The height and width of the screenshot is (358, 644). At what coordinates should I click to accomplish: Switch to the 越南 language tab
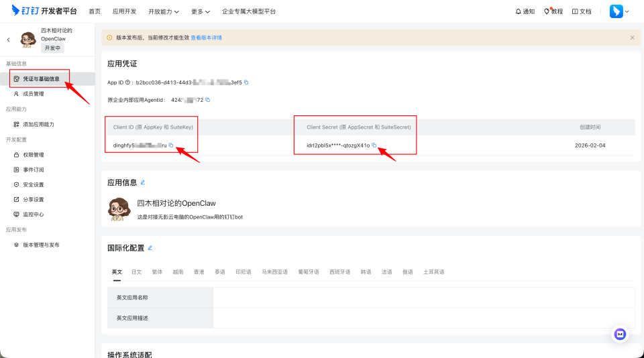tap(178, 272)
